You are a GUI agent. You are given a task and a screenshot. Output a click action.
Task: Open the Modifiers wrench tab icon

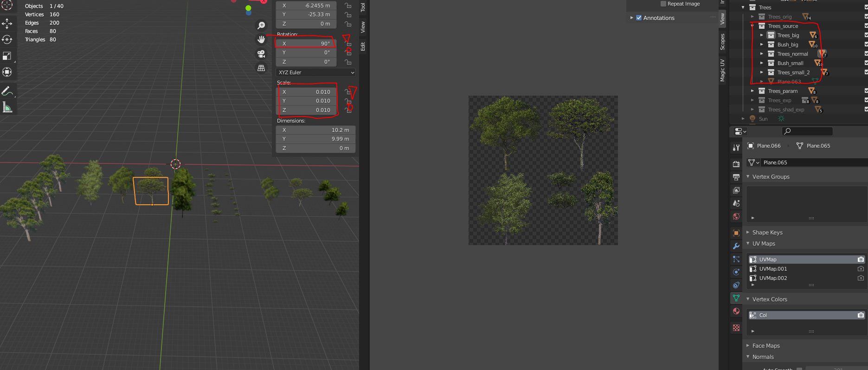click(x=736, y=246)
